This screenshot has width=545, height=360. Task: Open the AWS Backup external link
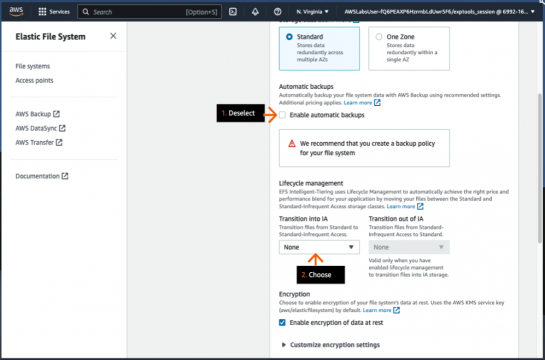(38, 114)
